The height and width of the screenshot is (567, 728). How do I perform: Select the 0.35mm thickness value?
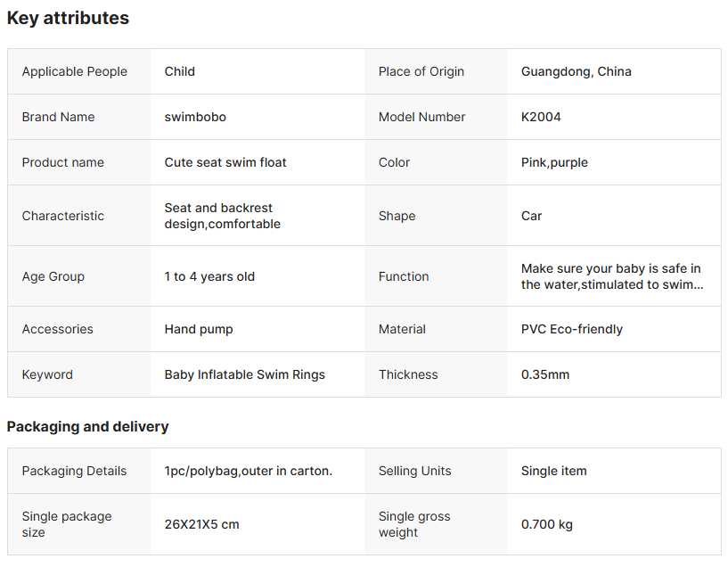[x=544, y=374]
